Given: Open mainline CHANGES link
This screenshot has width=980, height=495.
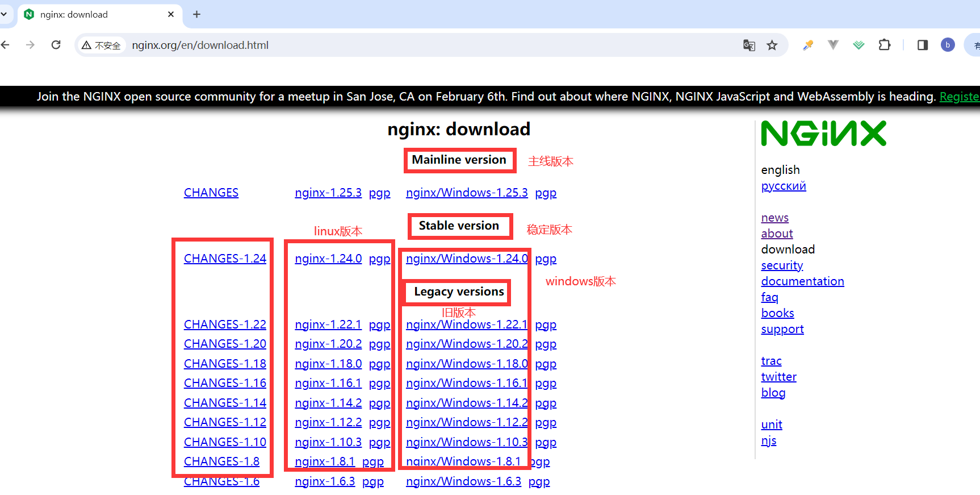Looking at the screenshot, I should point(211,193).
